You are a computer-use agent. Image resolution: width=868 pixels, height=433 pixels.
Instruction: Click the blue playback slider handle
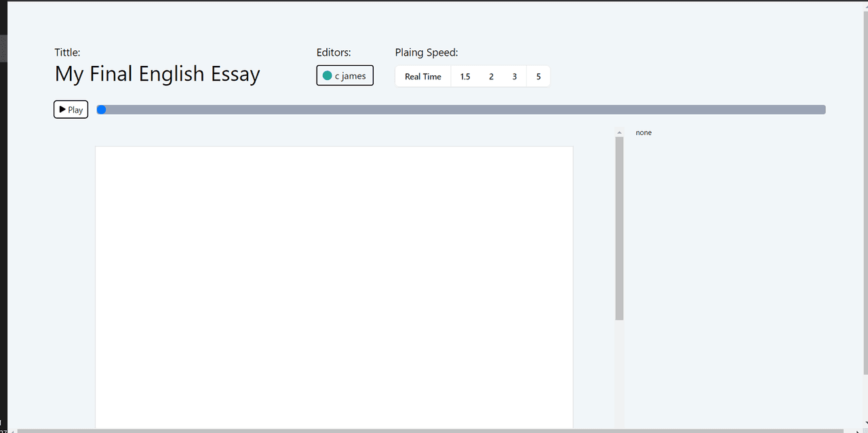(101, 109)
